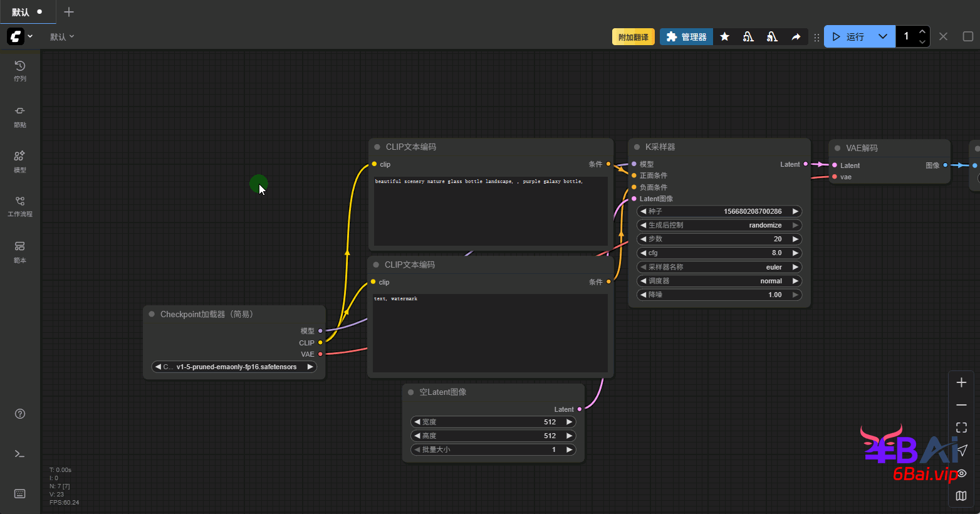This screenshot has height=514, width=980.
Task: Click the 运行 run button
Action: point(848,37)
